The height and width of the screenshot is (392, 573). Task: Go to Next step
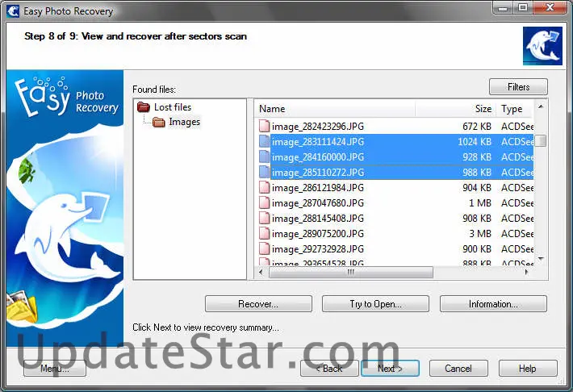pos(390,369)
